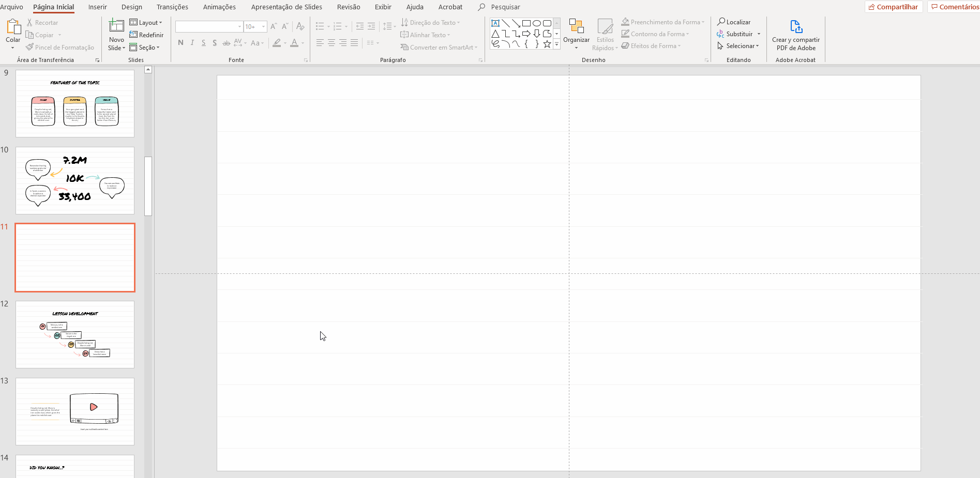Select the right block arrow shape
Screen dimensions: 980x478
point(526,34)
